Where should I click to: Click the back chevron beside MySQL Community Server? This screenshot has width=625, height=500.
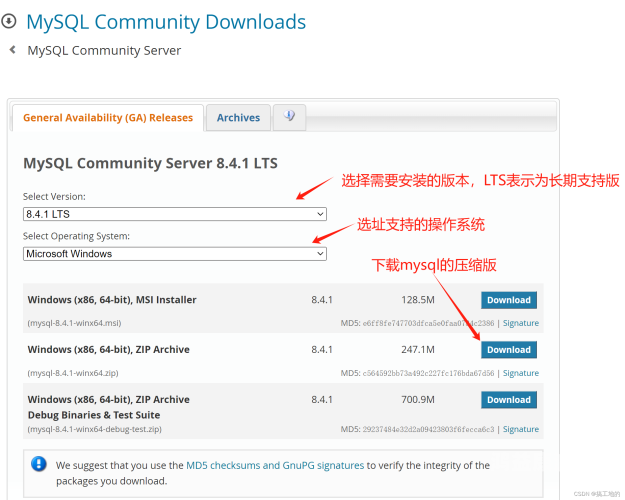tap(13, 50)
